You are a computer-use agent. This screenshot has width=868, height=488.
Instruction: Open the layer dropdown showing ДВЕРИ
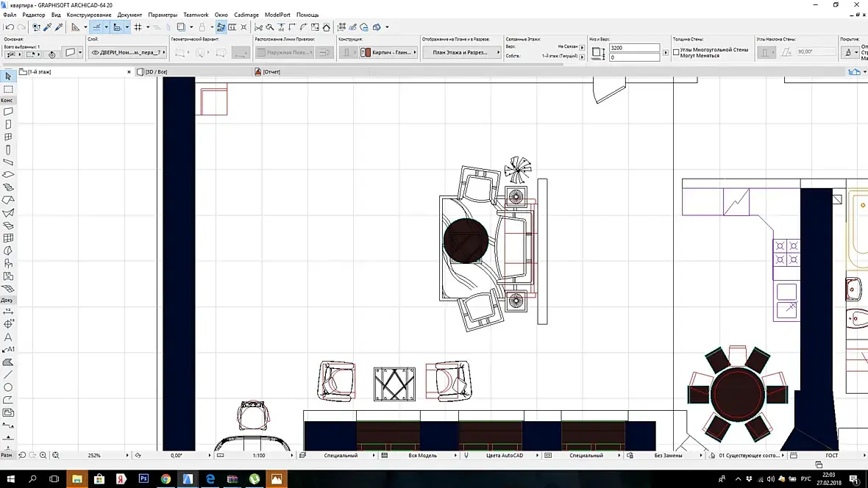tap(127, 53)
